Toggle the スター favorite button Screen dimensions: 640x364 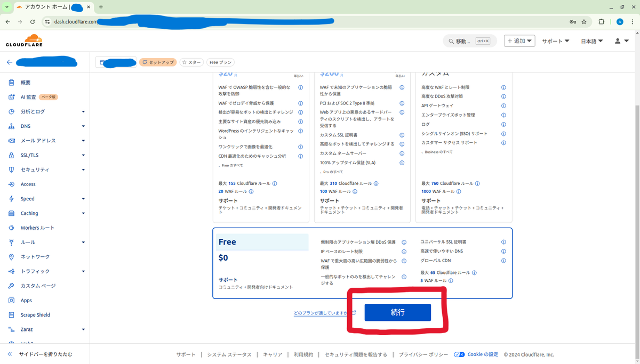click(191, 62)
